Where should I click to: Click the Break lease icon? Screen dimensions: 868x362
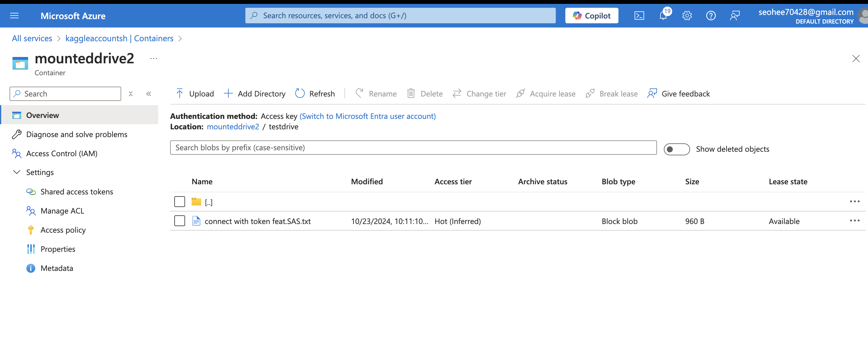590,93
